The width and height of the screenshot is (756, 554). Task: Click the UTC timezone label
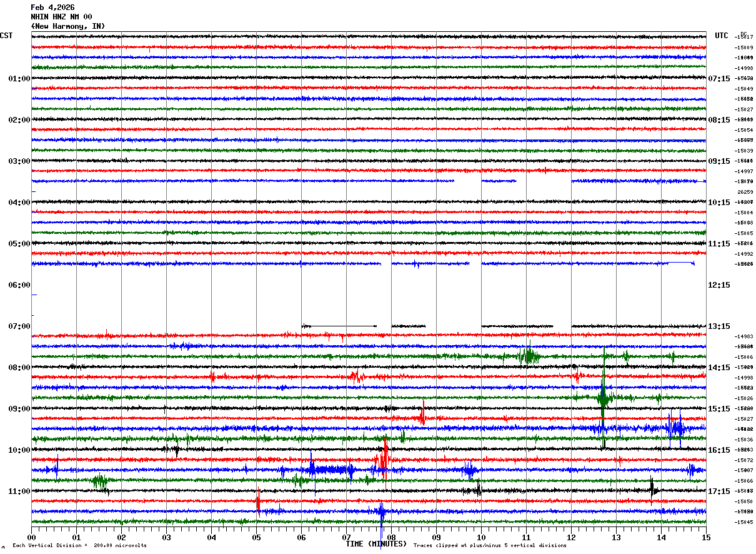[x=722, y=36]
